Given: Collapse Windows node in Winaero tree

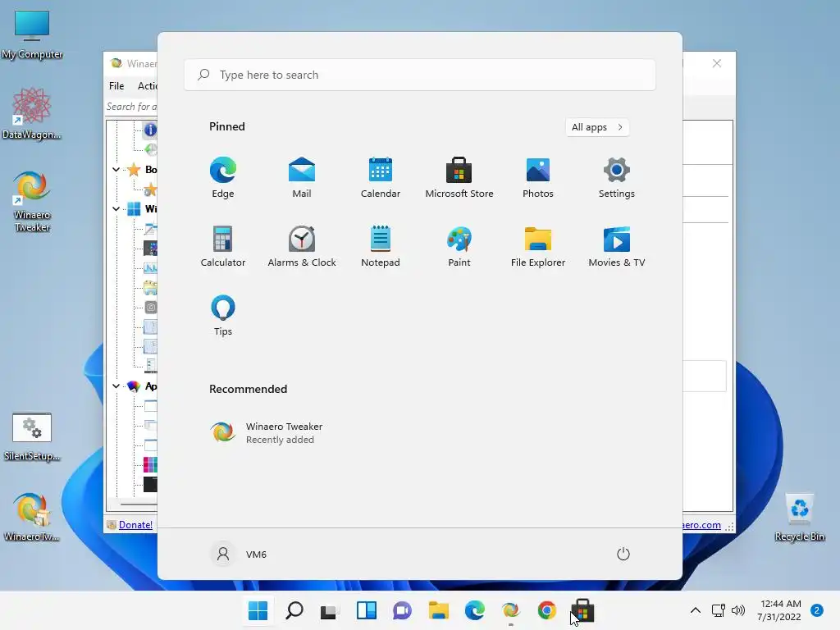Looking at the screenshot, I should point(116,208).
